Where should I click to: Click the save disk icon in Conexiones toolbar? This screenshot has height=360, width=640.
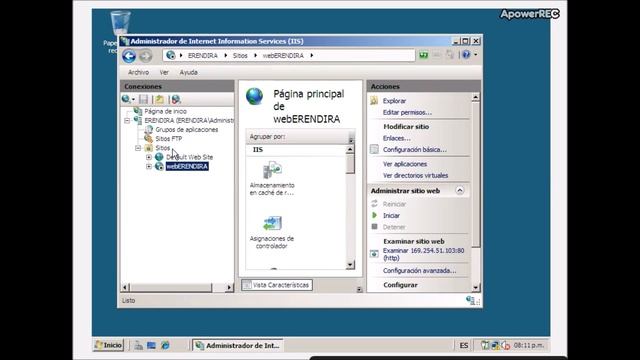pyautogui.click(x=144, y=99)
